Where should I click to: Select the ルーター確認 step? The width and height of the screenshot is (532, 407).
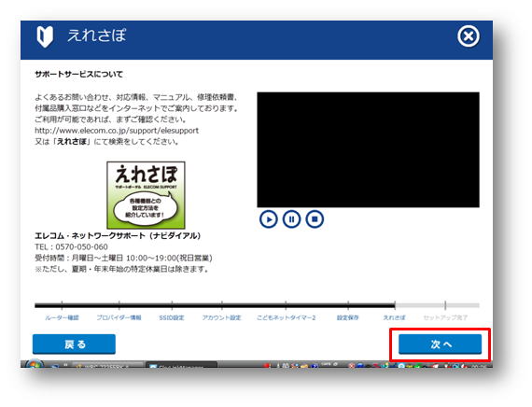62,317
